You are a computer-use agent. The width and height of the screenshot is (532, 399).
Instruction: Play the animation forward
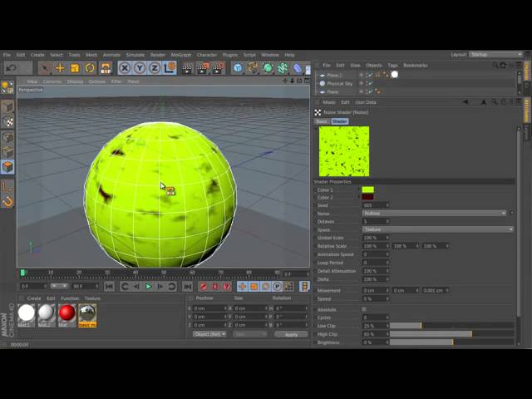[x=149, y=287]
